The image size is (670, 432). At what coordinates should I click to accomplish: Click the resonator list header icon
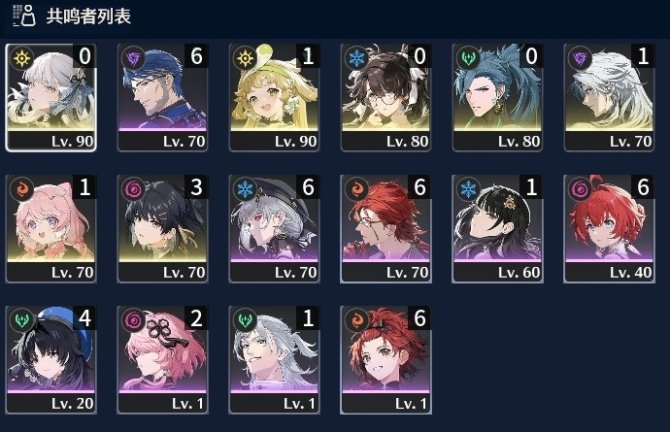(x=24, y=16)
